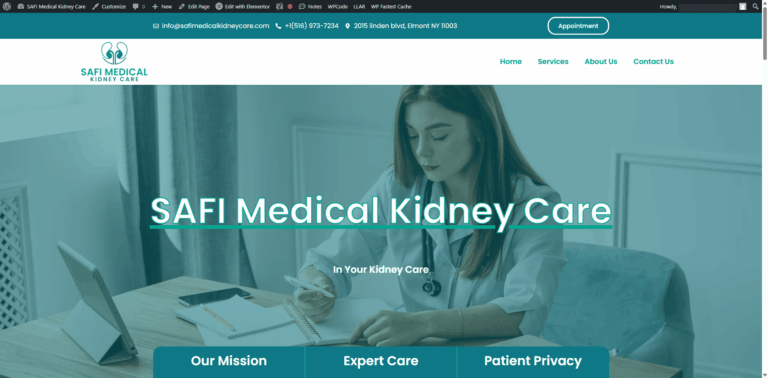Open Edit with Elementor
This screenshot has height=378, width=768.
[x=242, y=6]
